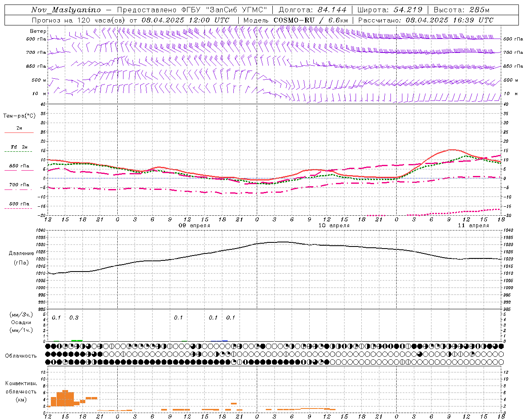525x420 pixels.
Task: Click the green 0.3 mm precipitation bar
Action: point(77,340)
